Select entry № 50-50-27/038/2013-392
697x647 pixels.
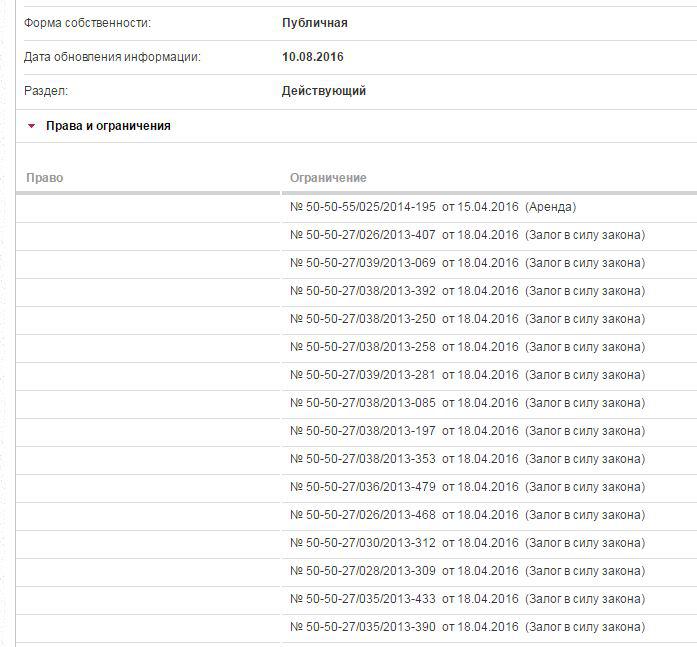[467, 291]
